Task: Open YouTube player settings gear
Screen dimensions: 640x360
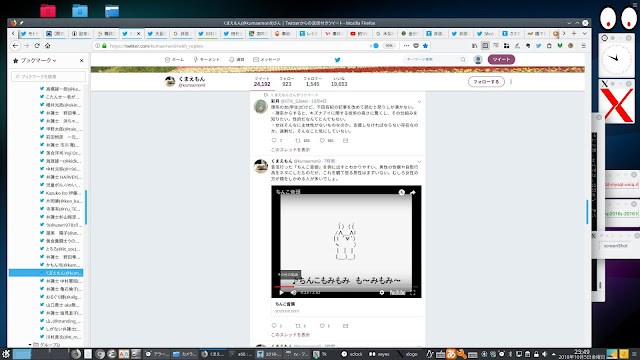Action: coord(382,292)
